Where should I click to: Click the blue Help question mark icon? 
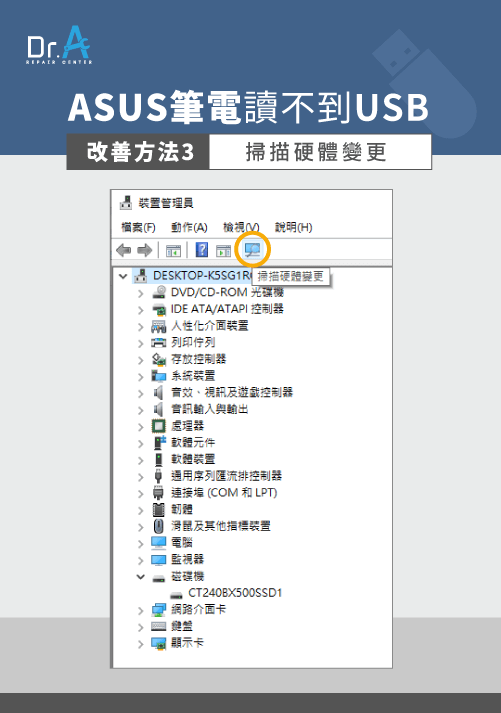pyautogui.click(x=201, y=250)
